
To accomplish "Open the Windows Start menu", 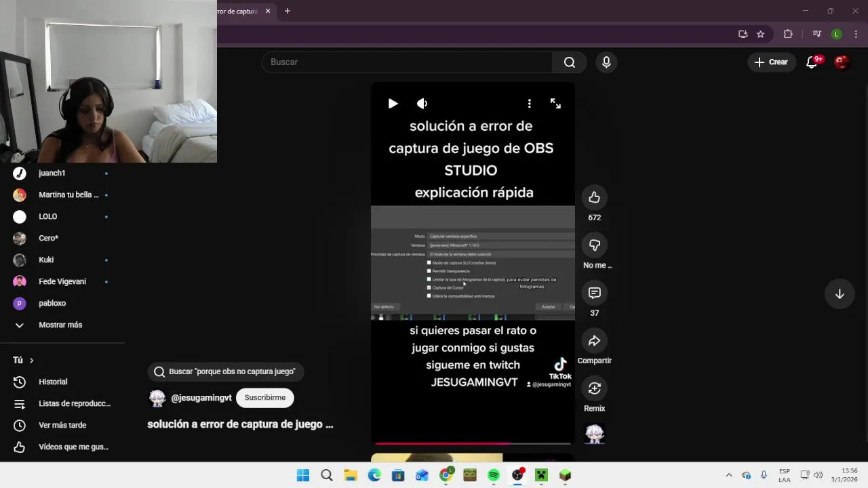I will pyautogui.click(x=303, y=475).
